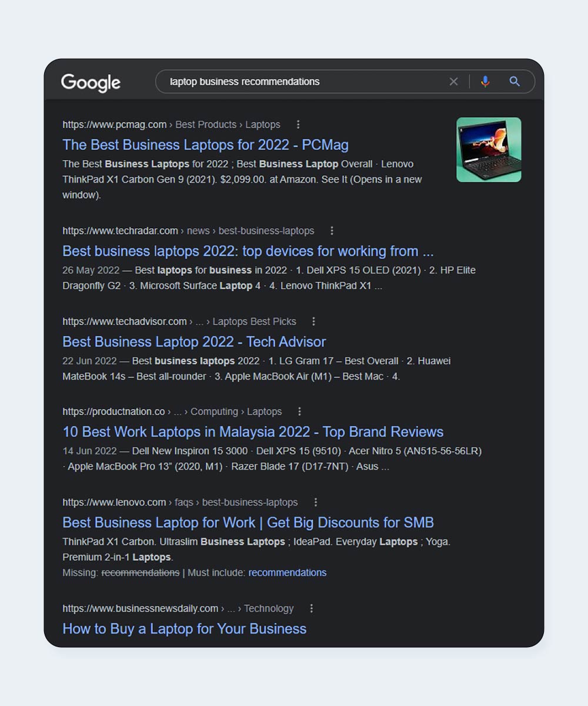Open the three-dot menu beside techadvisor.com result

pos(313,321)
